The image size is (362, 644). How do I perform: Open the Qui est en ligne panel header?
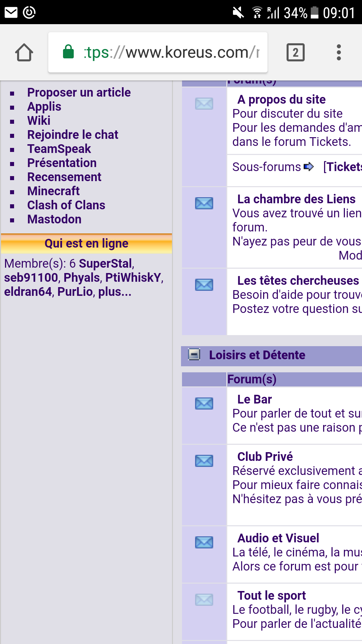pyautogui.click(x=86, y=244)
